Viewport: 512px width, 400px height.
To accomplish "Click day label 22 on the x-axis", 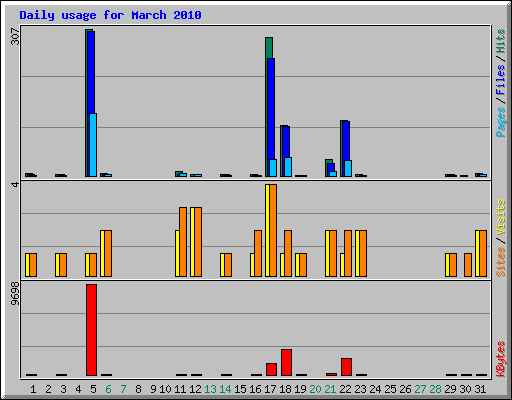I will tap(345, 389).
